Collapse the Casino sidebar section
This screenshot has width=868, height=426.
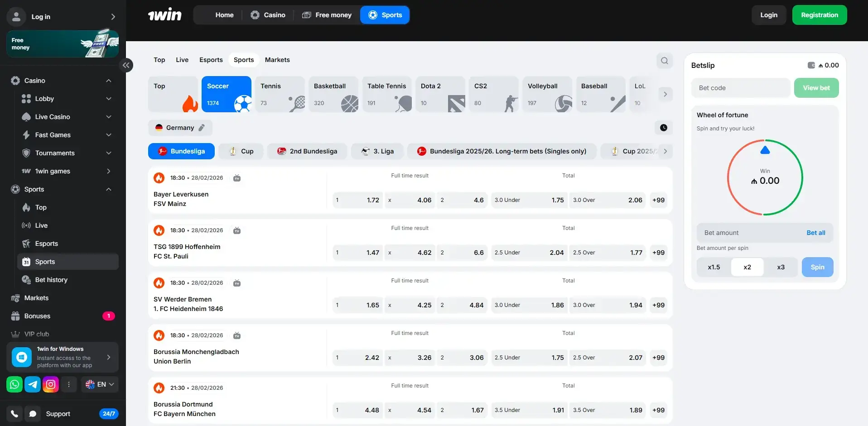(108, 81)
